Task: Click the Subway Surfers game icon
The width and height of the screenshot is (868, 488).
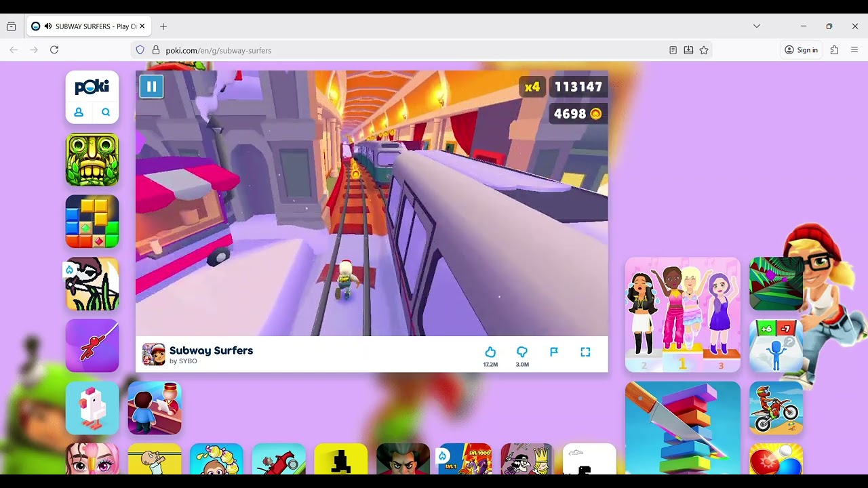Action: [154, 354]
